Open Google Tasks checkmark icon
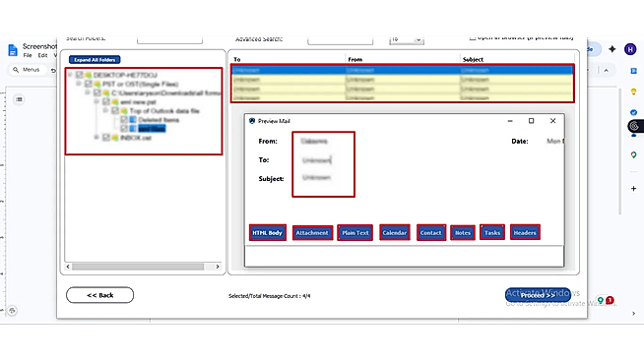This screenshot has height=362, width=644. pos(633,112)
